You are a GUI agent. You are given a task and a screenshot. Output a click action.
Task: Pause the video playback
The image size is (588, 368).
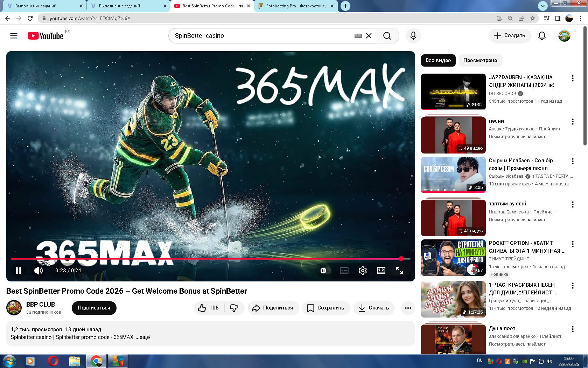pos(19,271)
